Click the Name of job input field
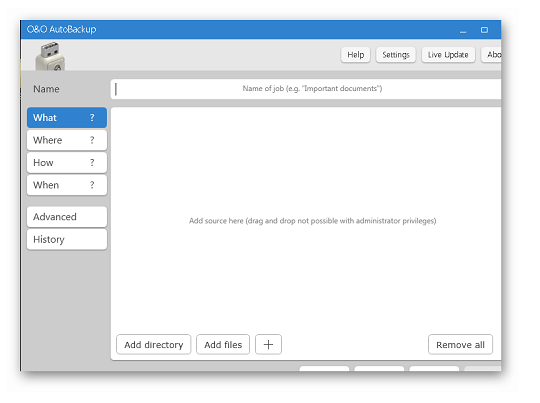This screenshot has width=540, height=403. [306, 89]
